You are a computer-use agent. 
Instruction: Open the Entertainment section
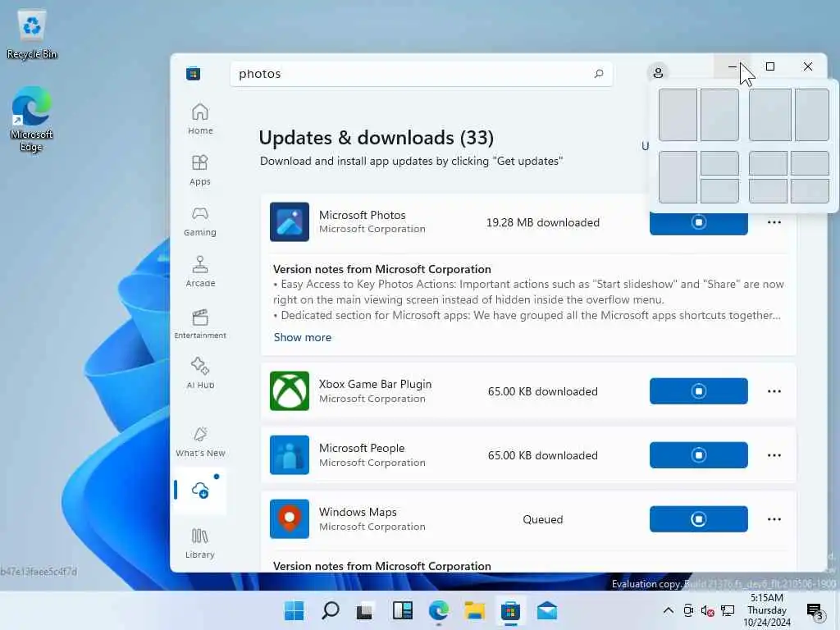(x=200, y=323)
